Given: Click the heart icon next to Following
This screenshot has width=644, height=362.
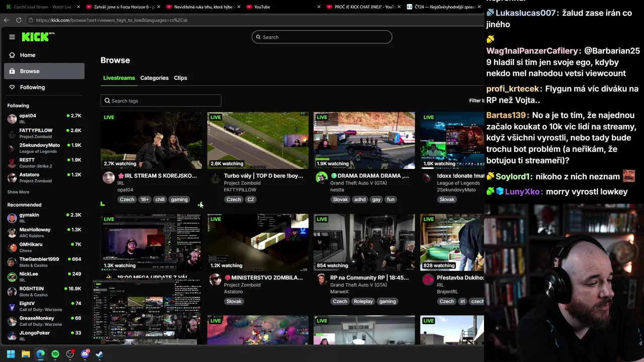Looking at the screenshot, I should pyautogui.click(x=12, y=87).
